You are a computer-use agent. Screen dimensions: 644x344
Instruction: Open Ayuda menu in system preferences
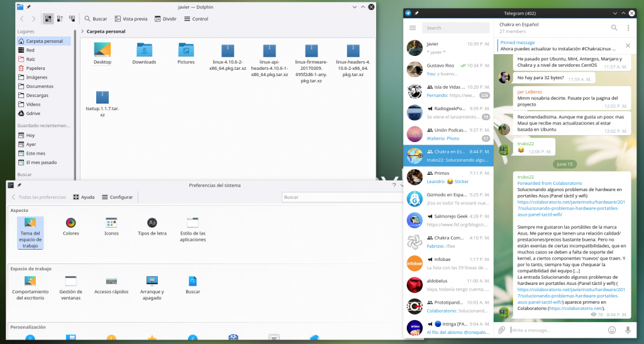[x=84, y=197]
